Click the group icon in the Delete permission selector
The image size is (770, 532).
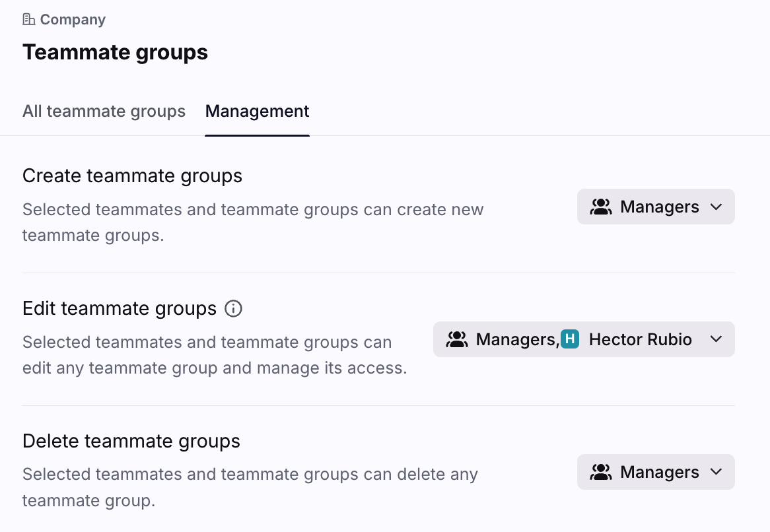(601, 473)
